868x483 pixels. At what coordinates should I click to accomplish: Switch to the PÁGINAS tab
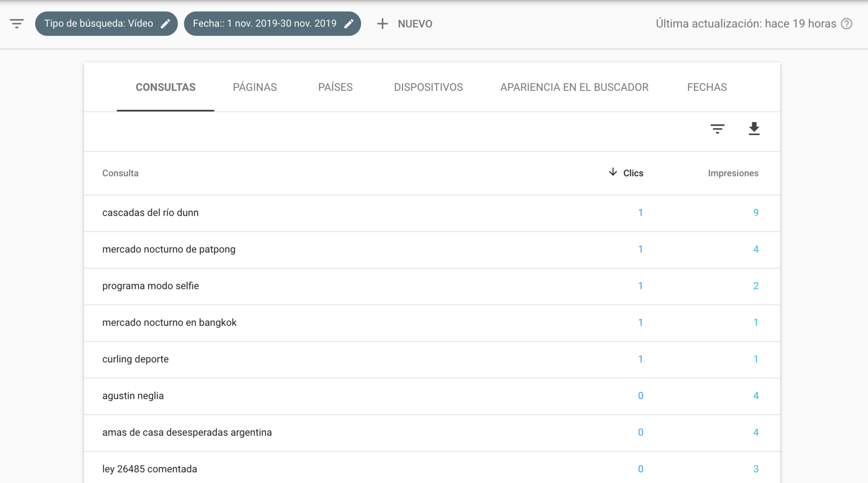pos(254,88)
